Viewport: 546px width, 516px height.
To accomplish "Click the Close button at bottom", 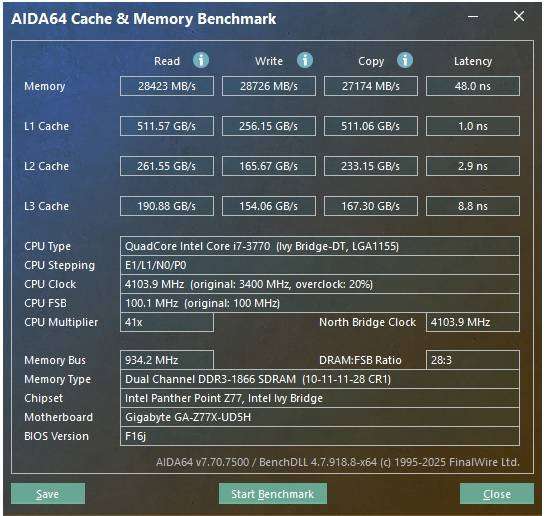I will point(497,494).
